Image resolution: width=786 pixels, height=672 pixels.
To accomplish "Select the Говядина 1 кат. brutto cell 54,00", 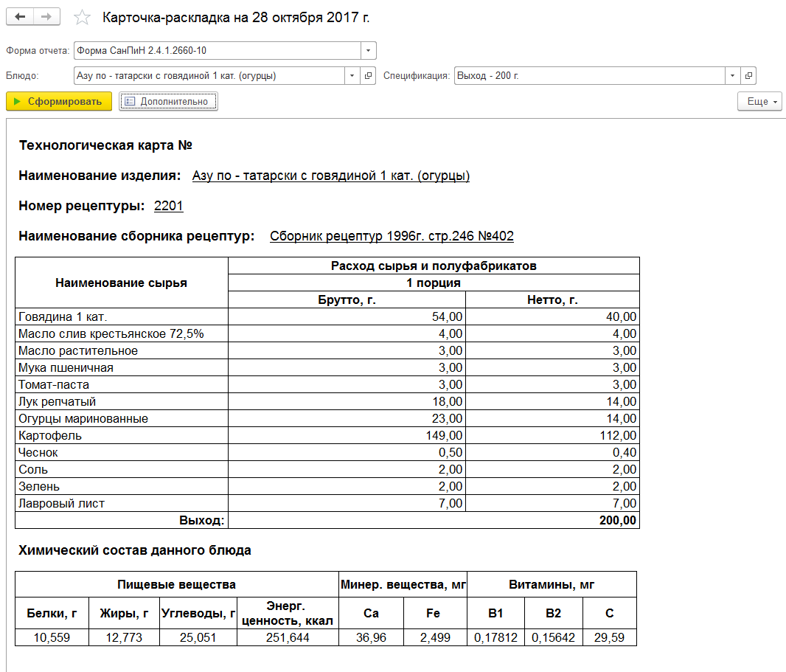I will 347,316.
